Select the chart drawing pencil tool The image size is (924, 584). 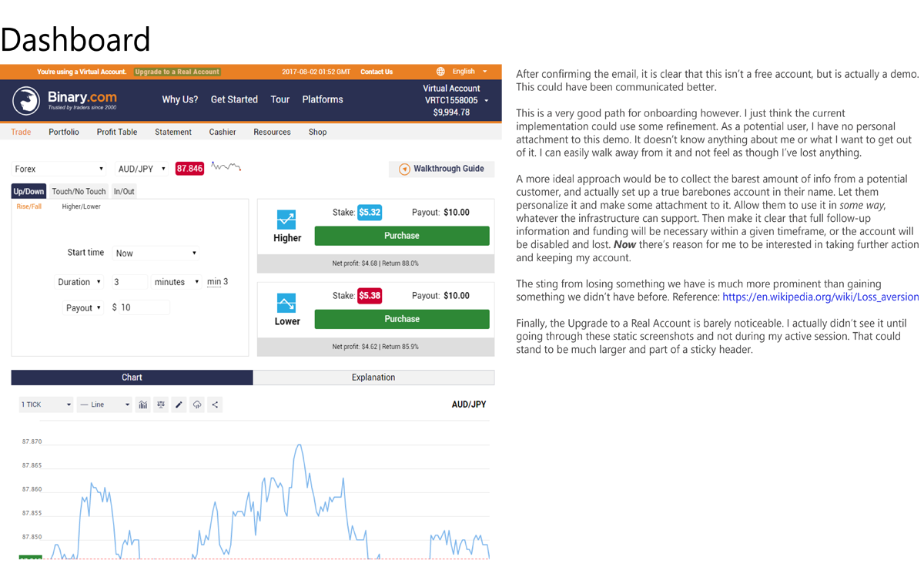(x=179, y=404)
